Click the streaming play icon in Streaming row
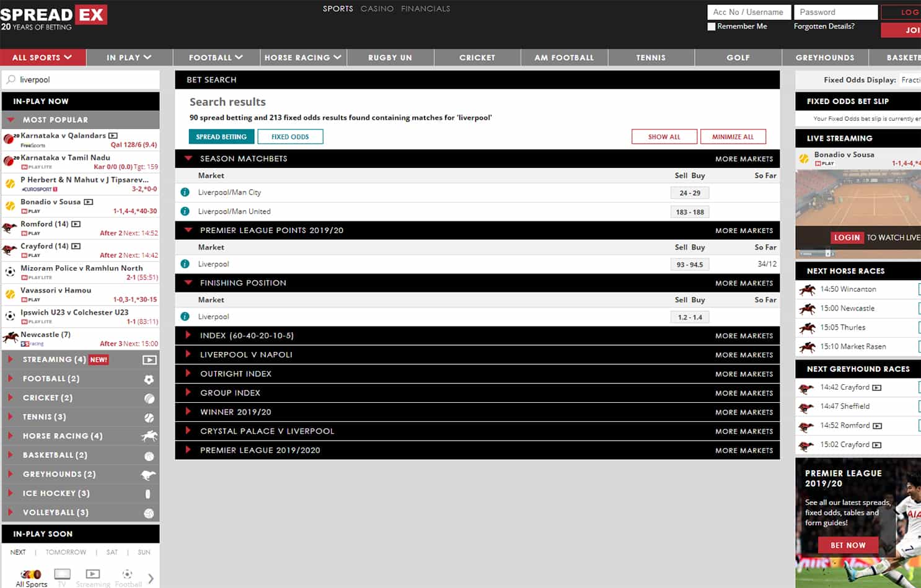 pyautogui.click(x=149, y=360)
